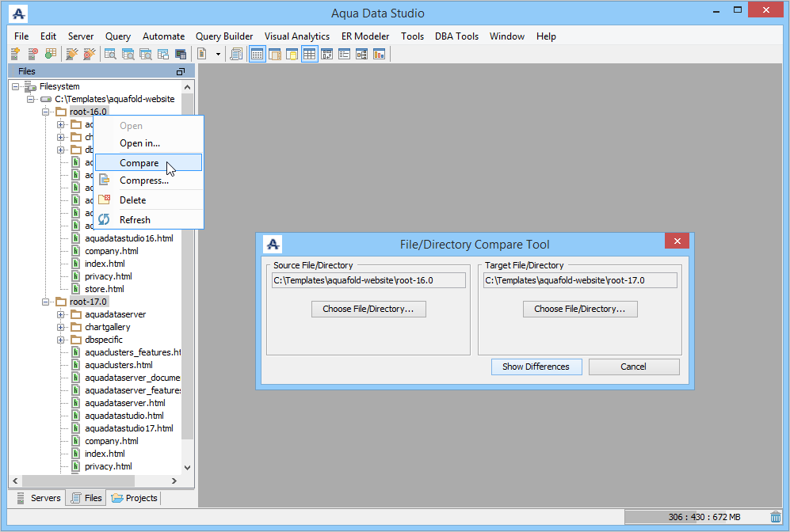Click Choose File/Directory under Target
This screenshot has height=532, width=790.
pos(580,309)
